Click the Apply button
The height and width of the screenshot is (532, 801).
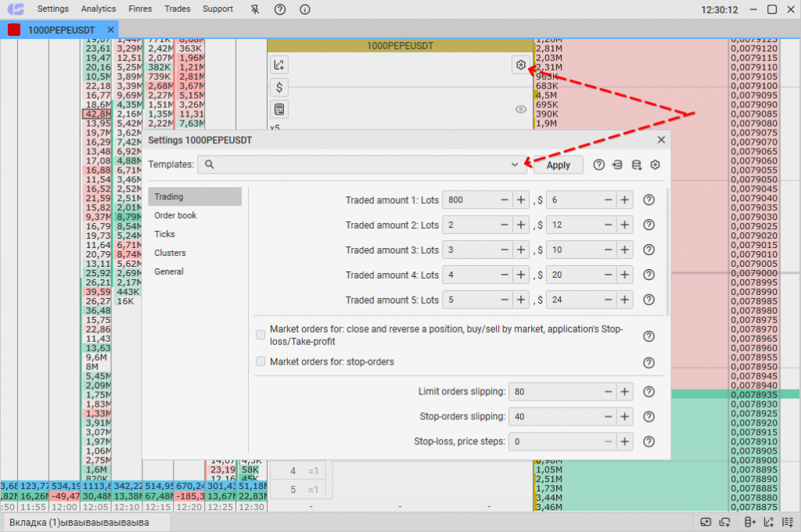tap(559, 165)
